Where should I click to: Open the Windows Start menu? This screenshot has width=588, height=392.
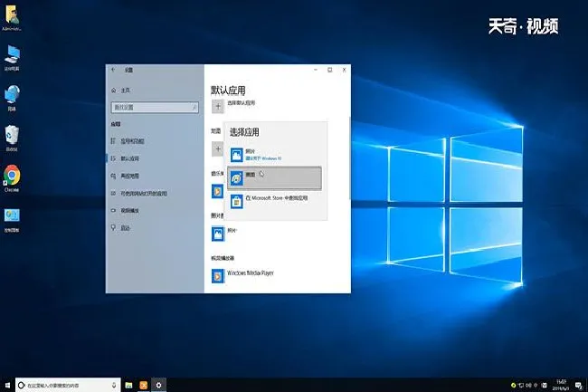coord(7,386)
